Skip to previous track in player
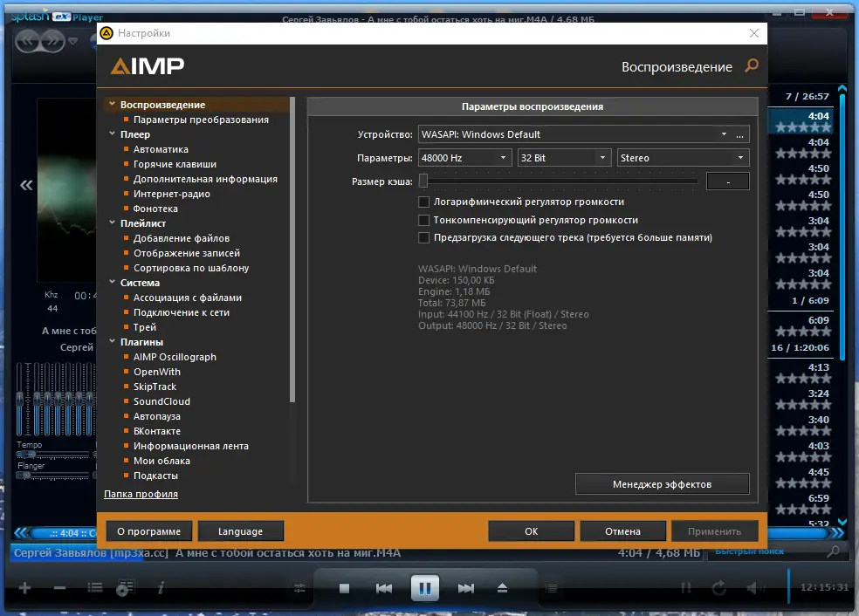The height and width of the screenshot is (616, 859). 384,588
